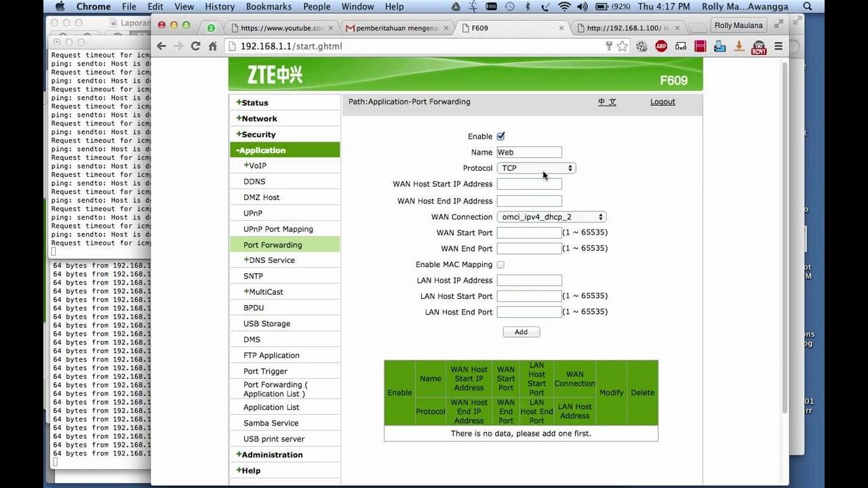Screen dimensions: 868x488
Task: Expand the Security section
Action: pyautogui.click(x=256, y=134)
